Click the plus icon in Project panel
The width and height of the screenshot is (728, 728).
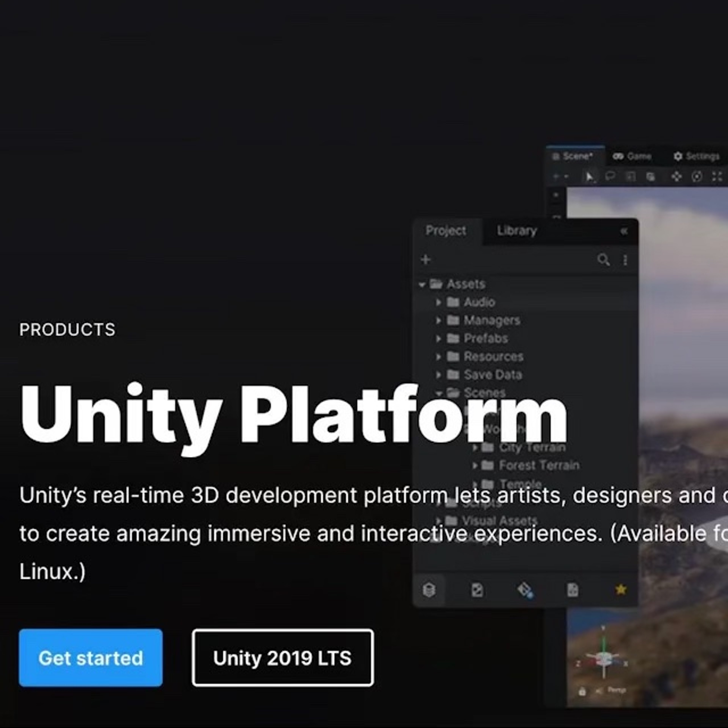426,260
